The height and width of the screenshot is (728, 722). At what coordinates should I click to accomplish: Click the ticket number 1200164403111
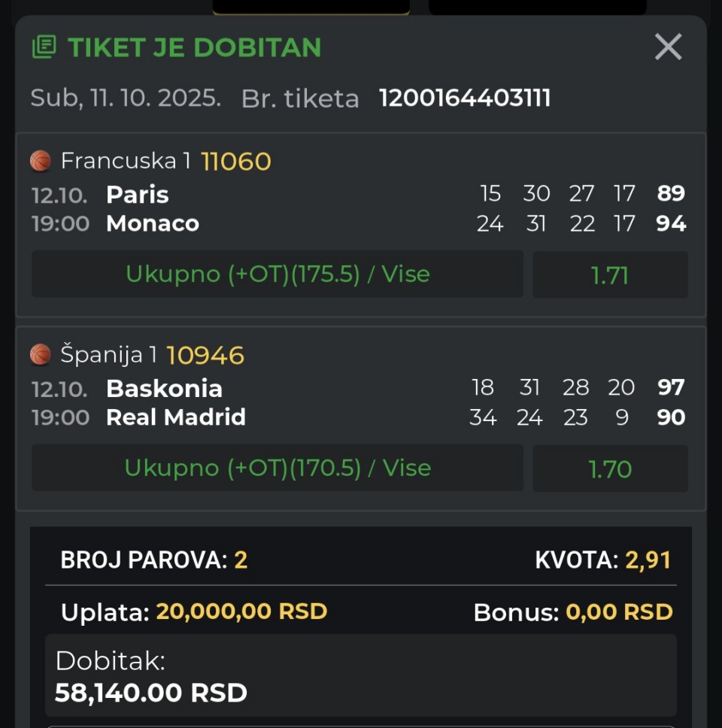tap(465, 99)
